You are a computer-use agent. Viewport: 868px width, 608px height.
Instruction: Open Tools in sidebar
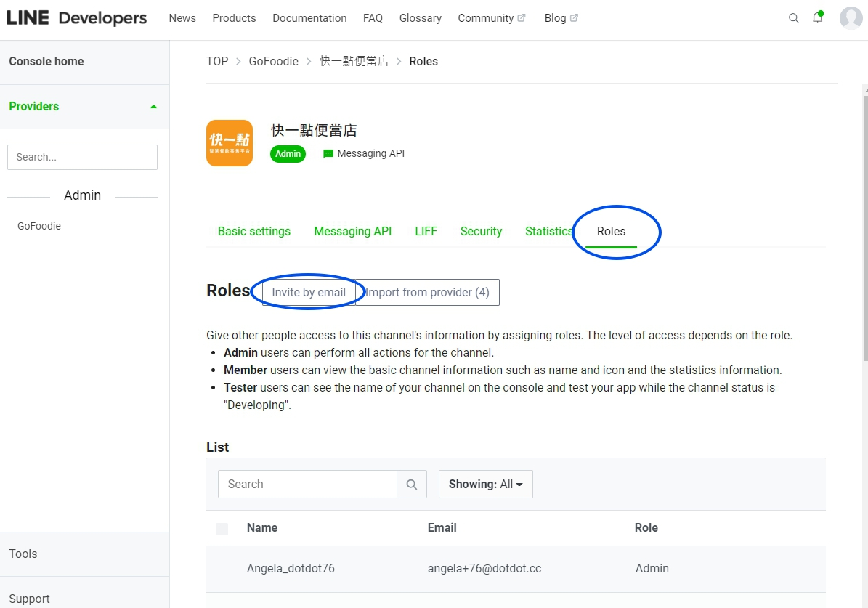pos(23,554)
